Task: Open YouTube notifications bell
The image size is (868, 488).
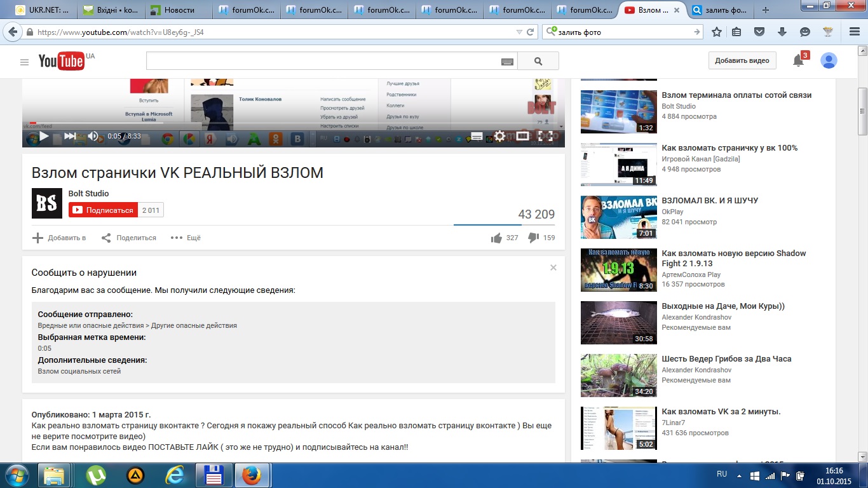Action: point(798,60)
